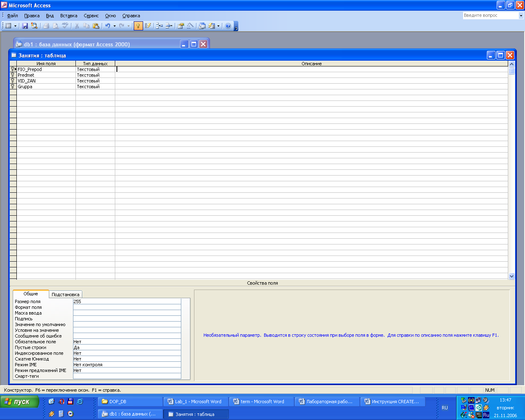Select the VID_ZAN field name cell
Screen dimensions: 525x420
point(46,81)
